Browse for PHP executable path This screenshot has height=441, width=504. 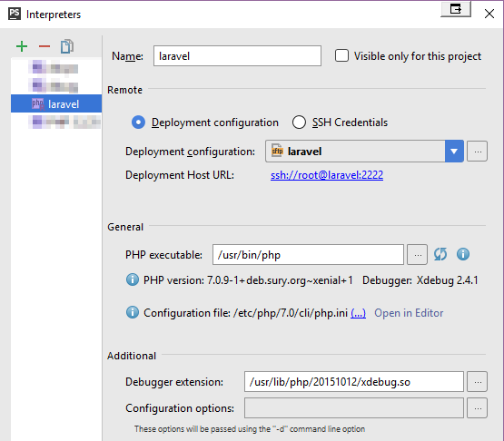pyautogui.click(x=417, y=255)
